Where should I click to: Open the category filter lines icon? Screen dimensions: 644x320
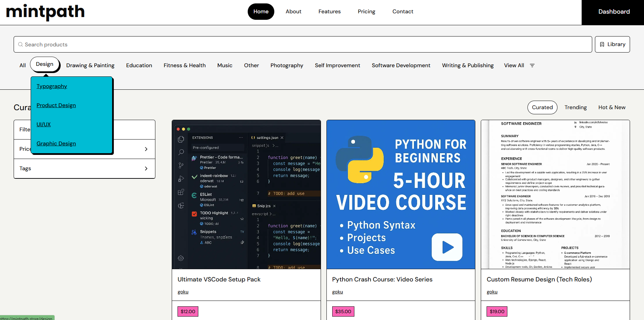pyautogui.click(x=532, y=66)
